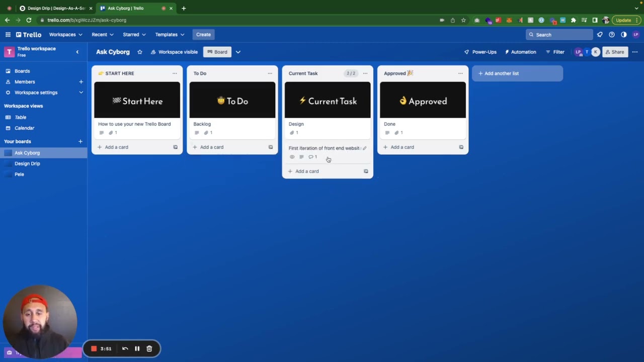The height and width of the screenshot is (362, 644).
Task: Open START HERE list options menu
Action: click(x=175, y=73)
